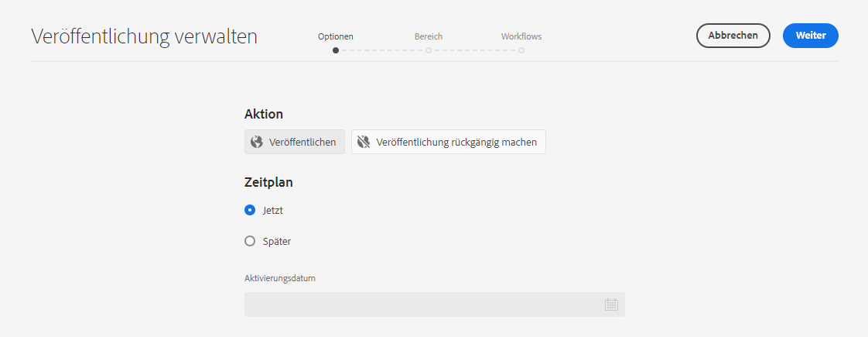Click the globe icon on Veröffentlichen
Image resolution: width=868 pixels, height=337 pixels.
click(x=256, y=142)
